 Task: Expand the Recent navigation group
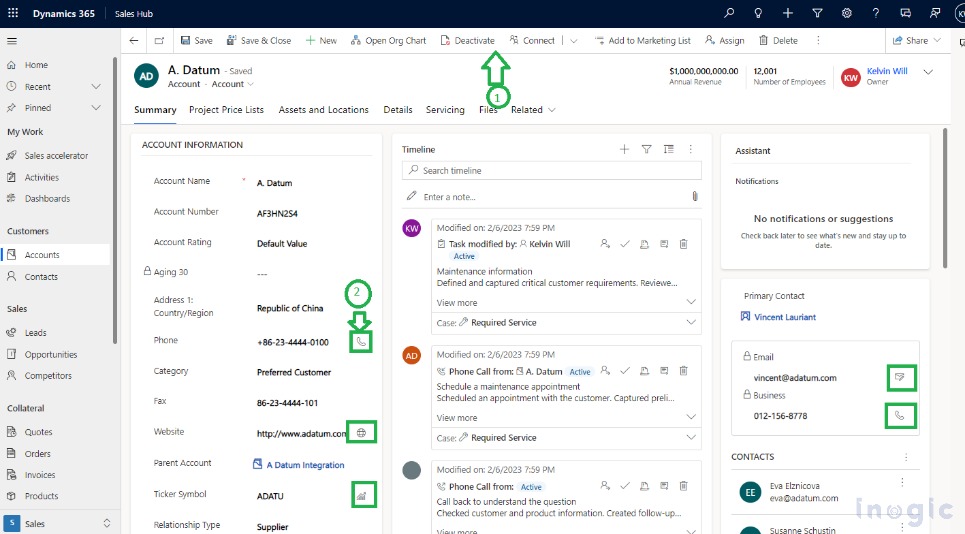click(x=96, y=87)
